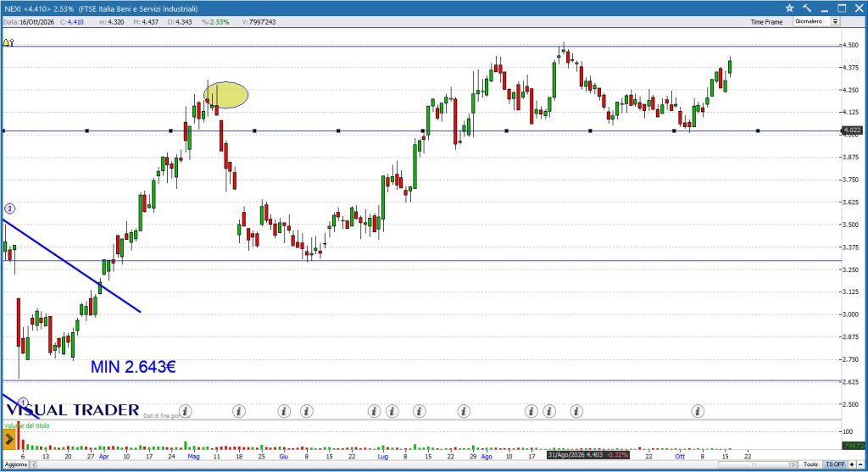Viewport: 868px width, 472px height.
Task: Click the C: 4.410 closing value
Action: [x=72, y=22]
